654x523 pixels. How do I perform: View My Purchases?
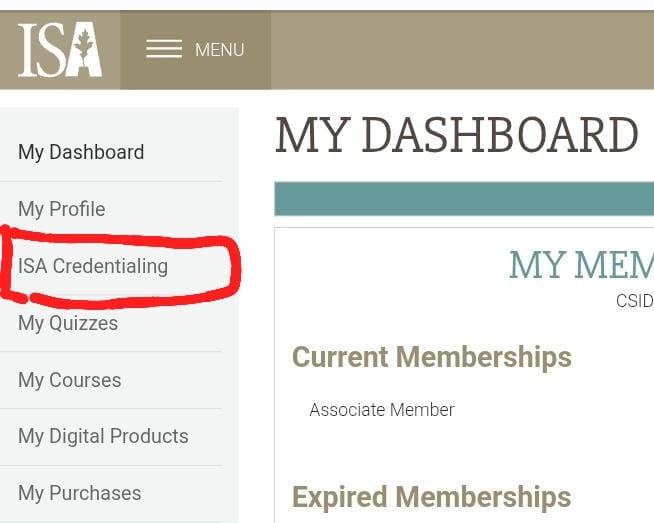79,493
